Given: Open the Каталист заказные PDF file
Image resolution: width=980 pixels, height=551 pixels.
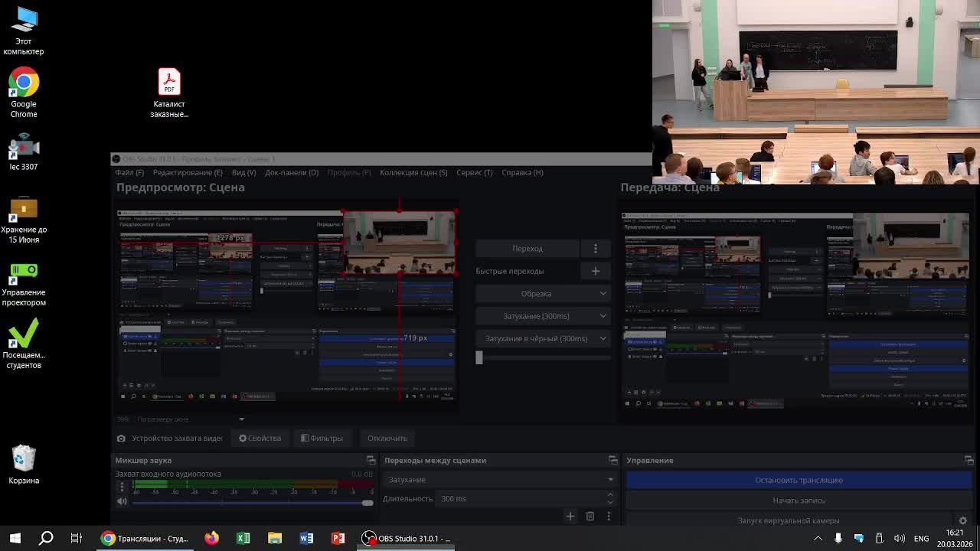Looking at the screenshot, I should click(x=169, y=93).
